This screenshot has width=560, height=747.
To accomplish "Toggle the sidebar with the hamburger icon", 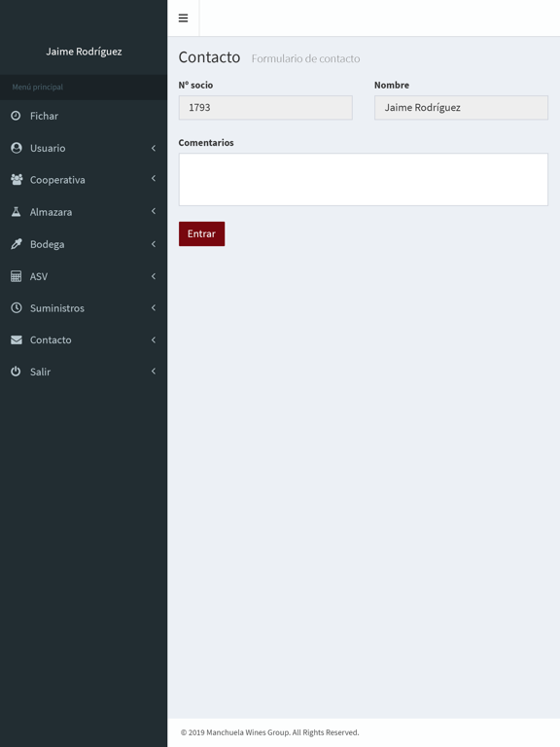I will (x=183, y=18).
